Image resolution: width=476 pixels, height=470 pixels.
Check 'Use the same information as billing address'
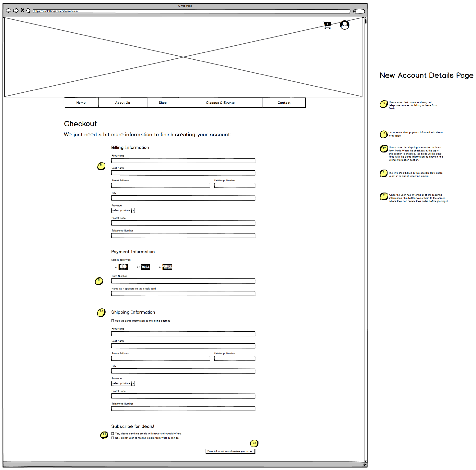113,321
